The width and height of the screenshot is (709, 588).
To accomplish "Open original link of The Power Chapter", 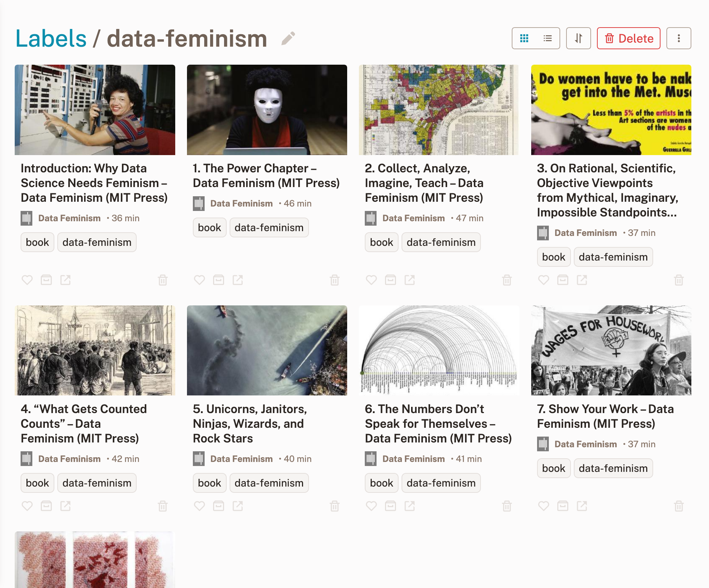I will click(x=238, y=280).
